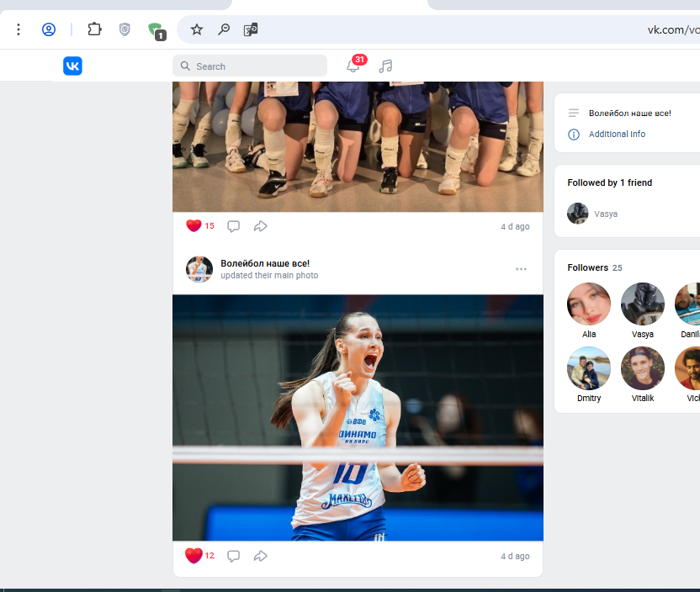Open Vasya's avatar under Followed by friend
The width and height of the screenshot is (700, 592).
pos(578,214)
